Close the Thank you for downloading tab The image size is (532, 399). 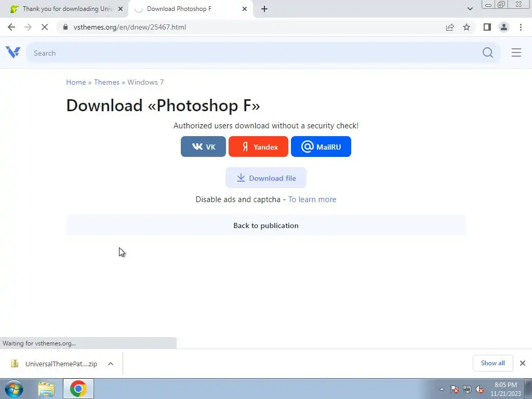tap(121, 9)
